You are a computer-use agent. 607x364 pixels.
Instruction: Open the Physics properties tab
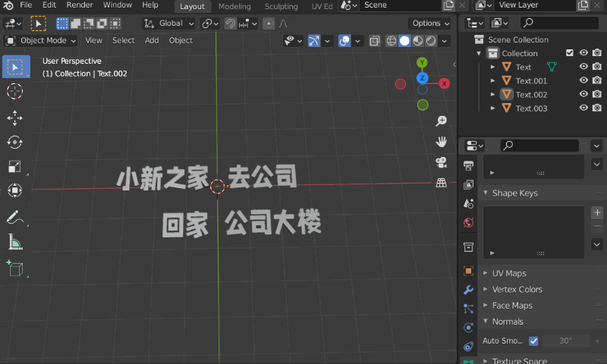468,328
